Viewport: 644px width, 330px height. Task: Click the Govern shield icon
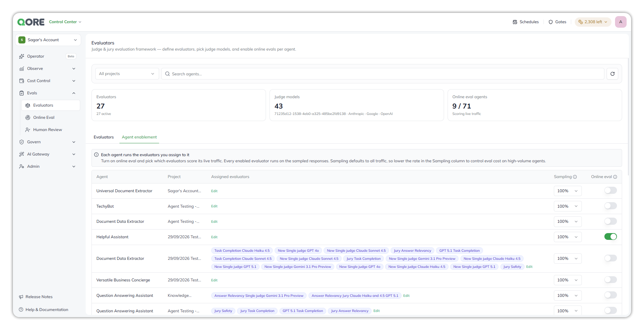point(22,142)
